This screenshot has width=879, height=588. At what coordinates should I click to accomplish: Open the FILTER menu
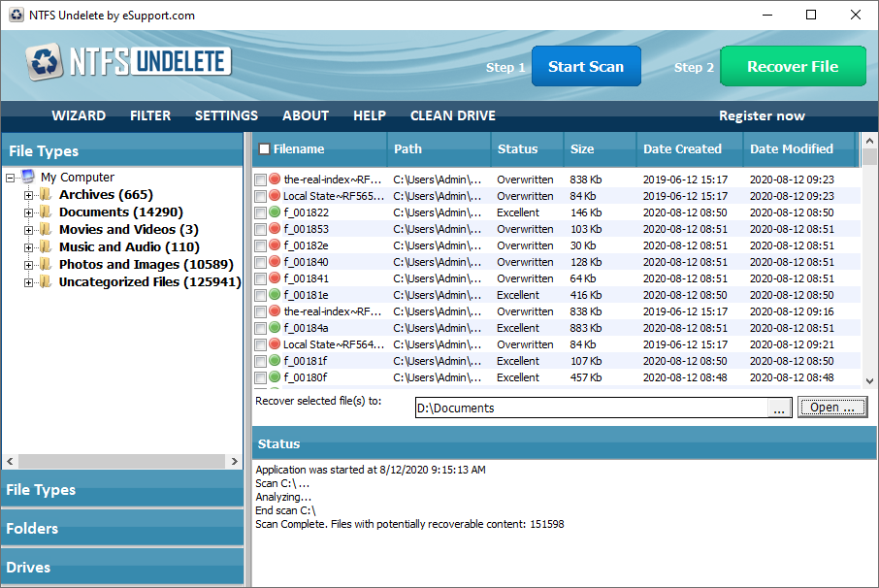pyautogui.click(x=150, y=116)
